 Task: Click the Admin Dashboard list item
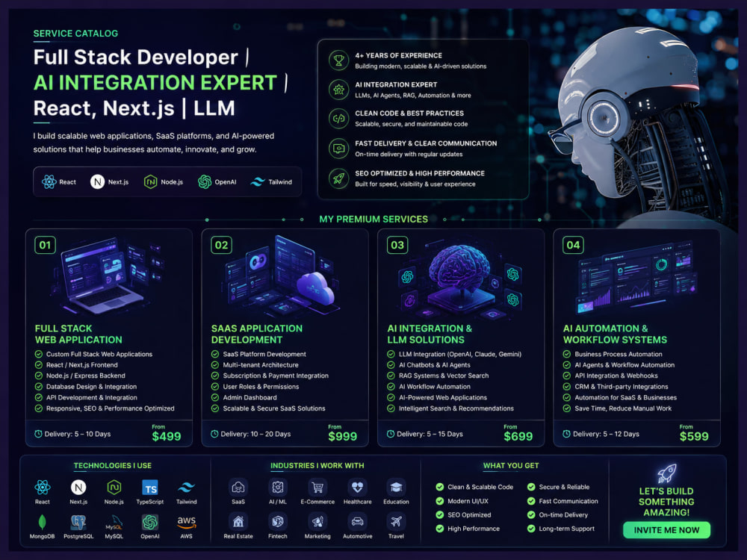pyautogui.click(x=249, y=398)
